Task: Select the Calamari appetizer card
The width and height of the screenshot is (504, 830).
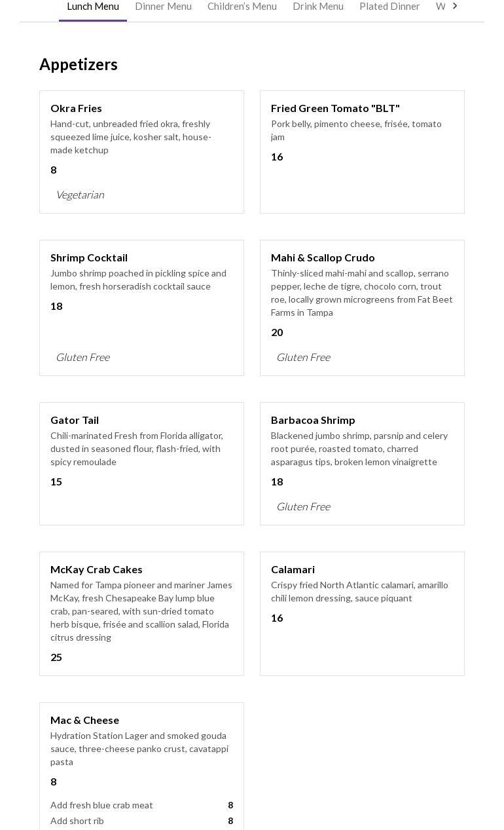Action: [x=362, y=613]
